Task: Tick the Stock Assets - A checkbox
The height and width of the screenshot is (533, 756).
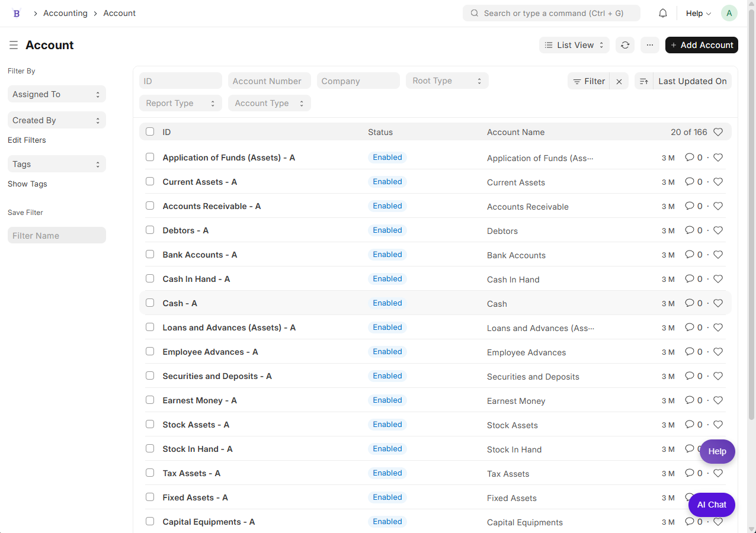Action: point(150,424)
